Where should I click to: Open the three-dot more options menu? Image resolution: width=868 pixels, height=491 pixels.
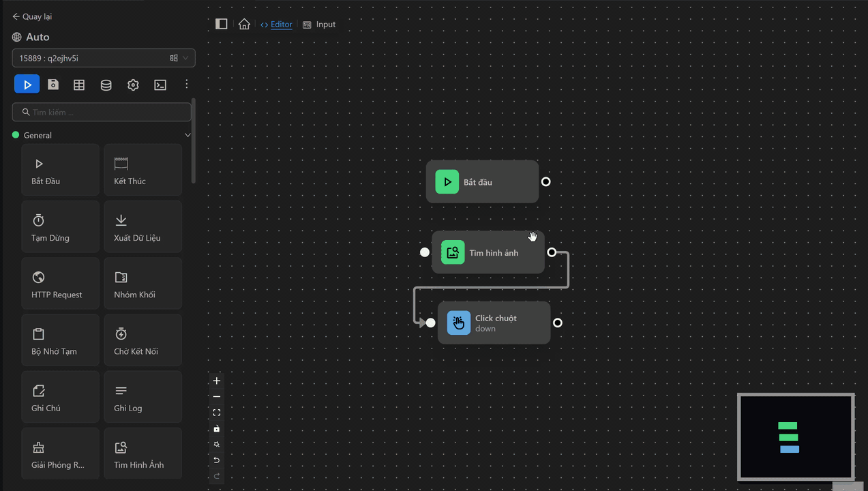187,85
